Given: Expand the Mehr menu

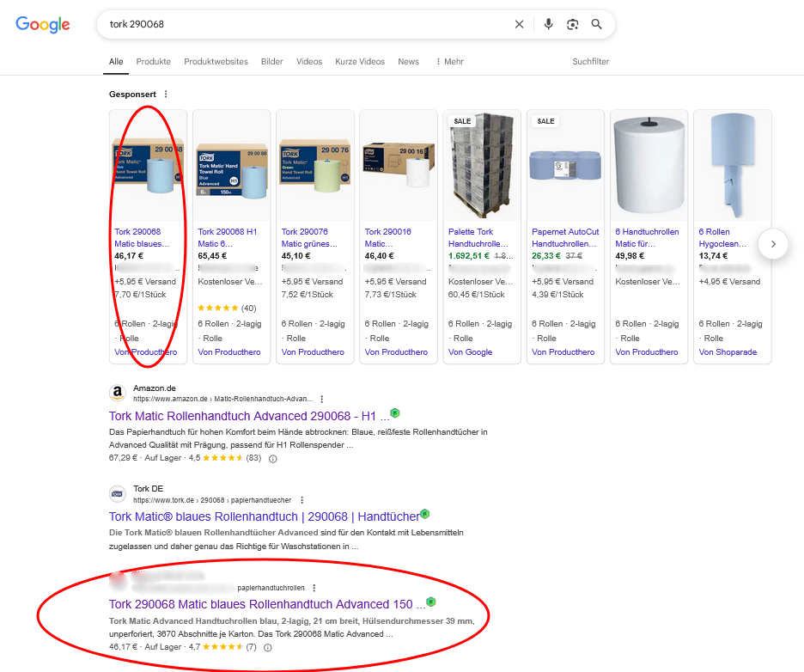Looking at the screenshot, I should click(x=450, y=62).
